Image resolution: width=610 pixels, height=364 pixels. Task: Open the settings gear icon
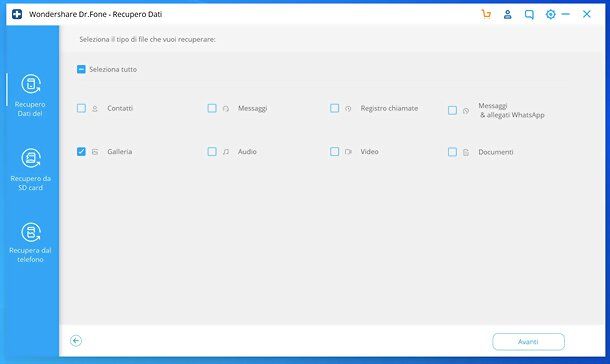[x=550, y=14]
